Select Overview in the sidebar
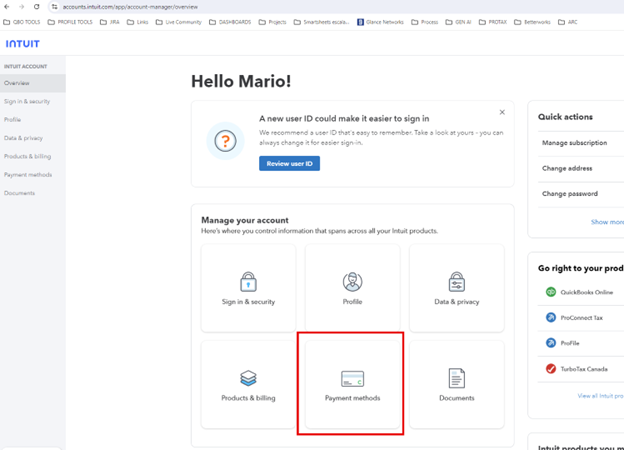This screenshot has height=450, width=624. tap(33, 83)
